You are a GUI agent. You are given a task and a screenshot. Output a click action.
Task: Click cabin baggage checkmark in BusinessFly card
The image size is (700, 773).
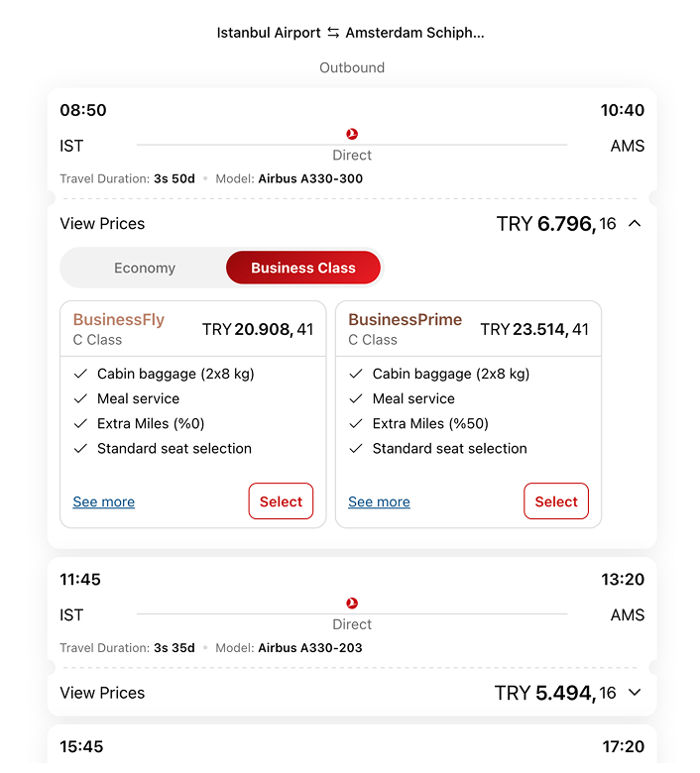[80, 374]
